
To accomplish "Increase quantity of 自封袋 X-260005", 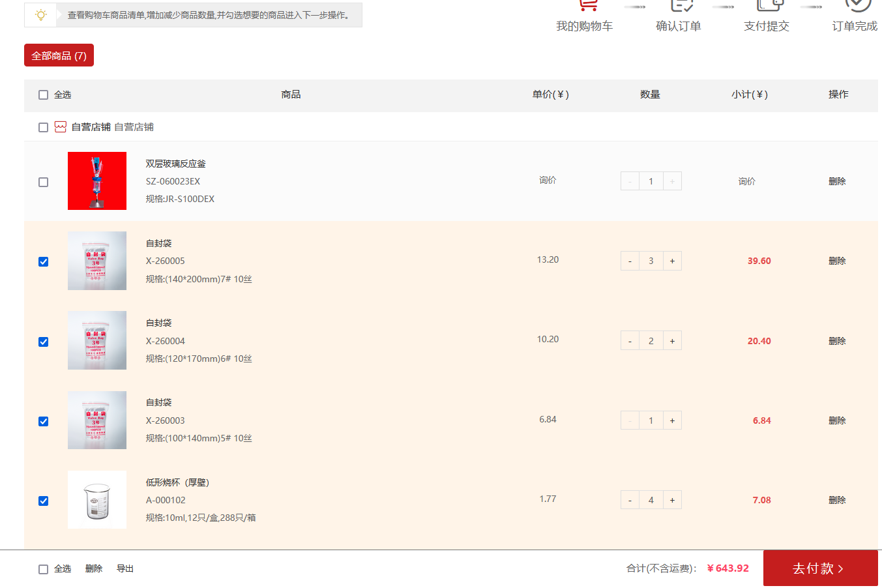I will (x=672, y=261).
